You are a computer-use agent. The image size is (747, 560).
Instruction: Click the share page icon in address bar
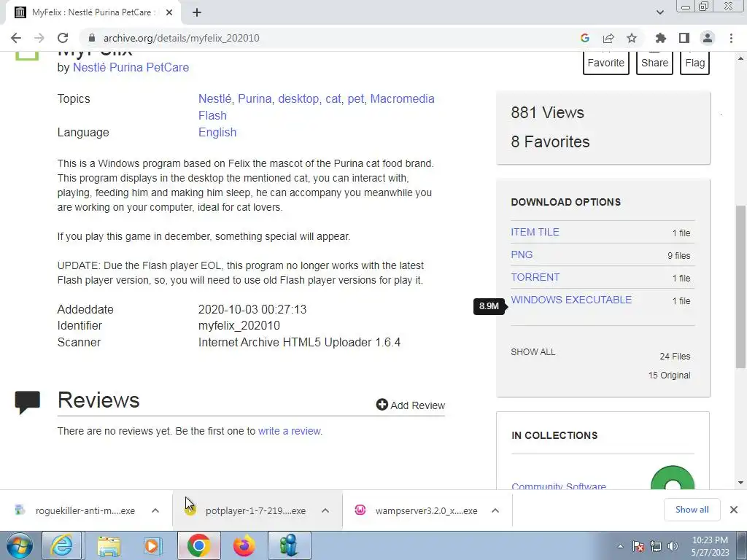[x=608, y=38]
